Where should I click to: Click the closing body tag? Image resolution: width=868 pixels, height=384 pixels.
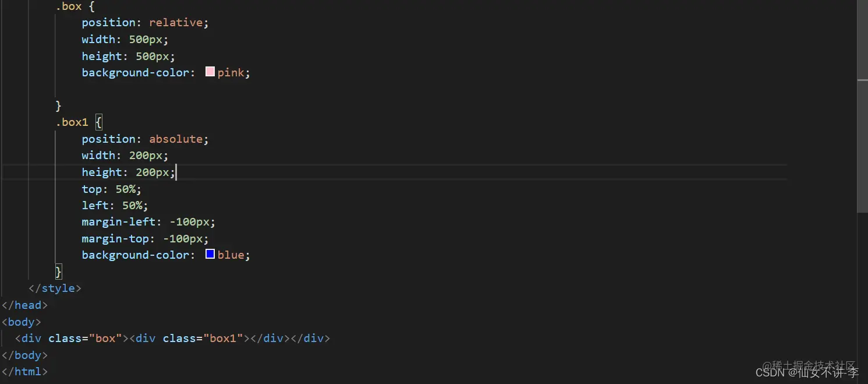tap(24, 355)
